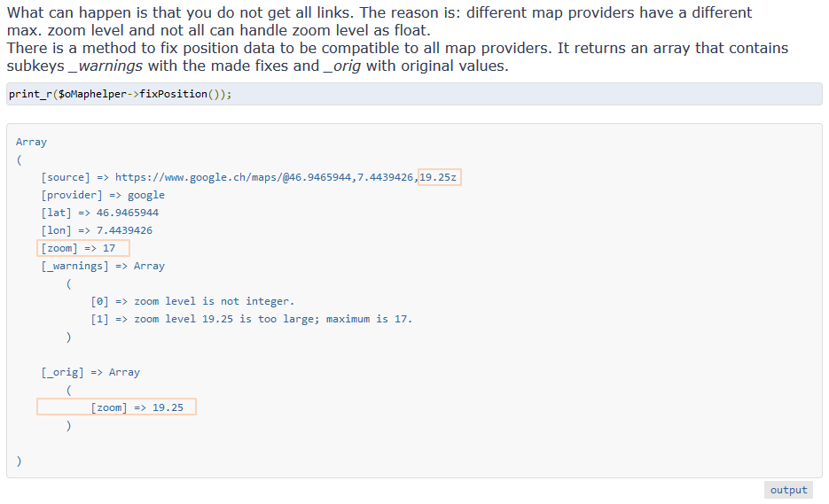The height and width of the screenshot is (504, 829).
Task: Click the italic _warnings word in paragraph
Action: click(x=106, y=66)
